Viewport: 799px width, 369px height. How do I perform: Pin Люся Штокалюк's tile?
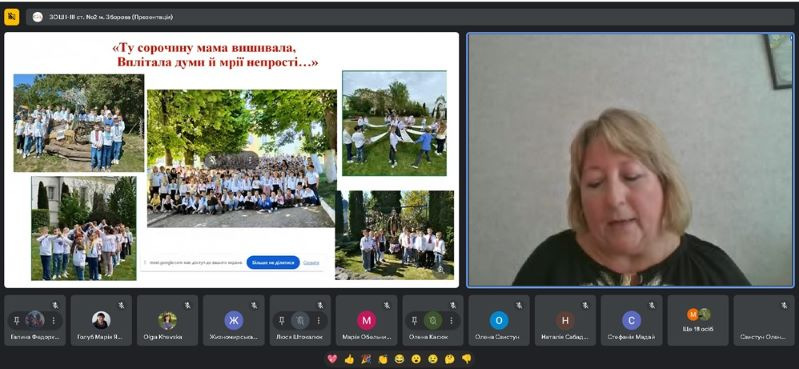pos(282,321)
